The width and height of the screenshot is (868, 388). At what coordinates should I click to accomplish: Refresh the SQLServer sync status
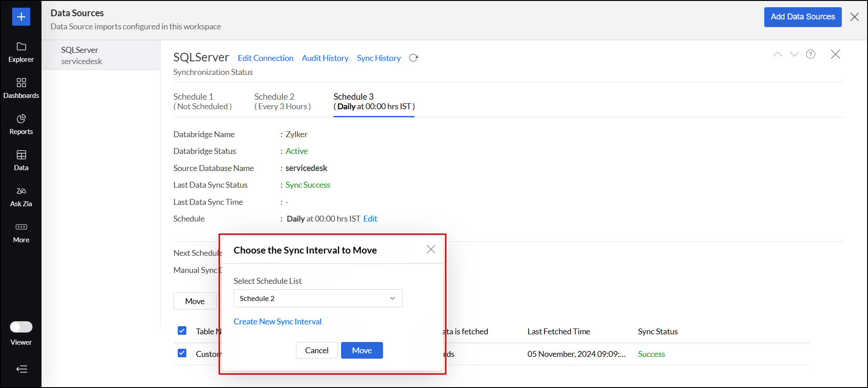[x=413, y=58]
